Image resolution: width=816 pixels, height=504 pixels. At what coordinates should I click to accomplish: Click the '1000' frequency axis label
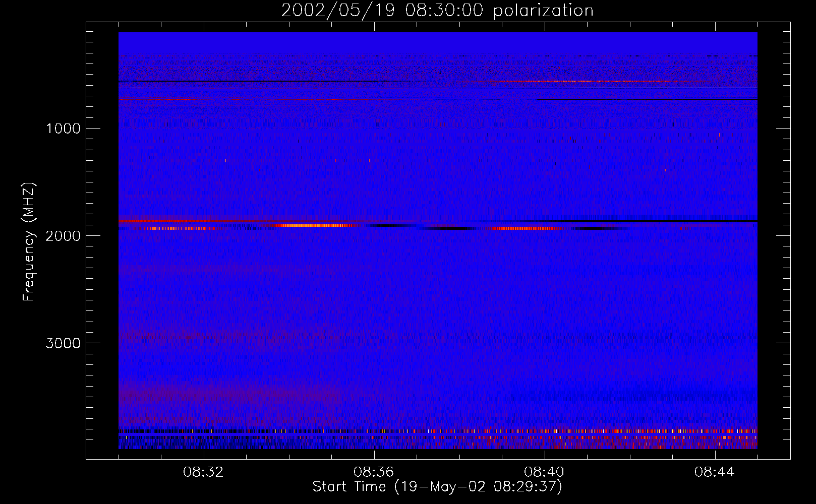[x=63, y=129]
